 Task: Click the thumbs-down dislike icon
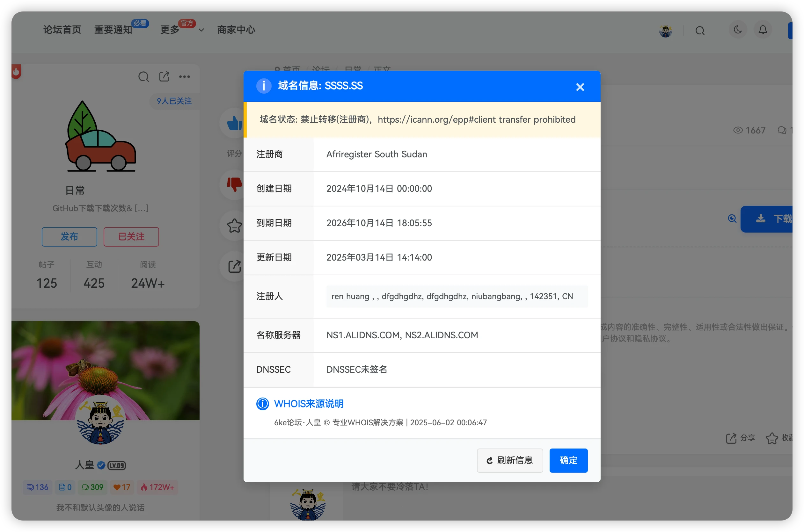tap(234, 184)
